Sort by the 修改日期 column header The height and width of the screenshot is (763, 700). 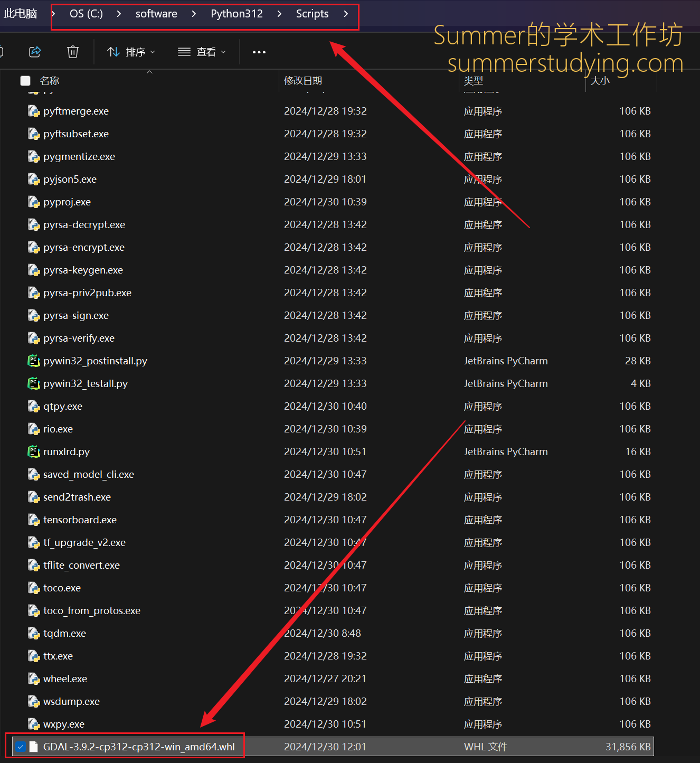(x=303, y=81)
